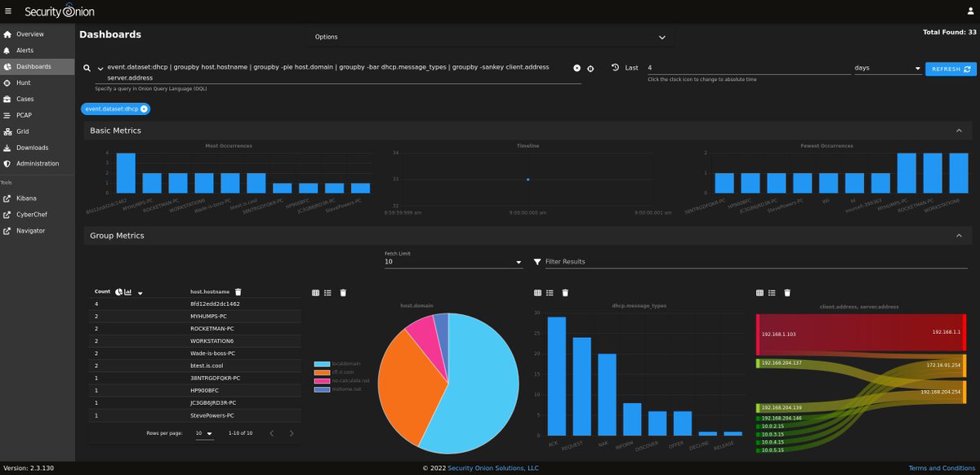980x475 pixels.
Task: Clear the query using the circled X icon
Action: coord(577,68)
